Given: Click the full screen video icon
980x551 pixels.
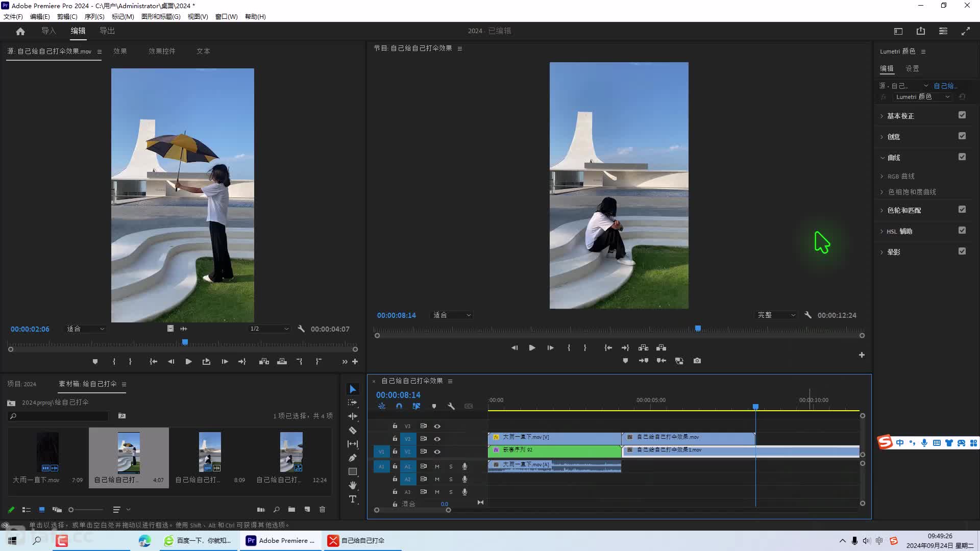Looking at the screenshot, I should [x=966, y=31].
